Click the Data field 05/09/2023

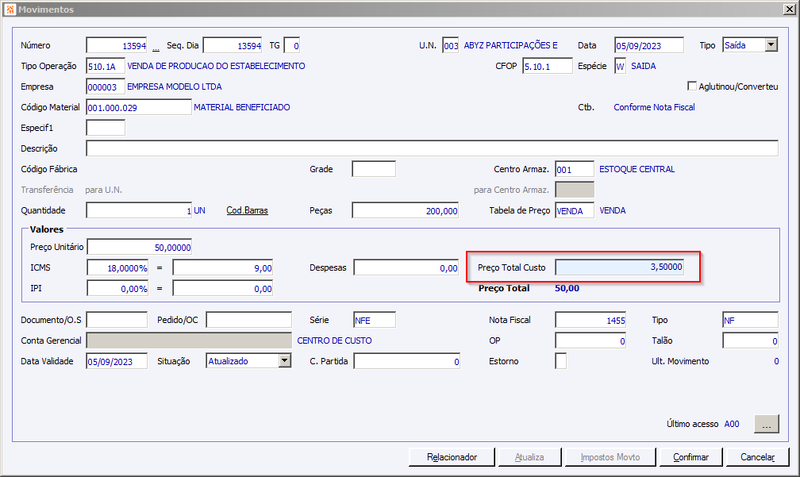point(649,45)
